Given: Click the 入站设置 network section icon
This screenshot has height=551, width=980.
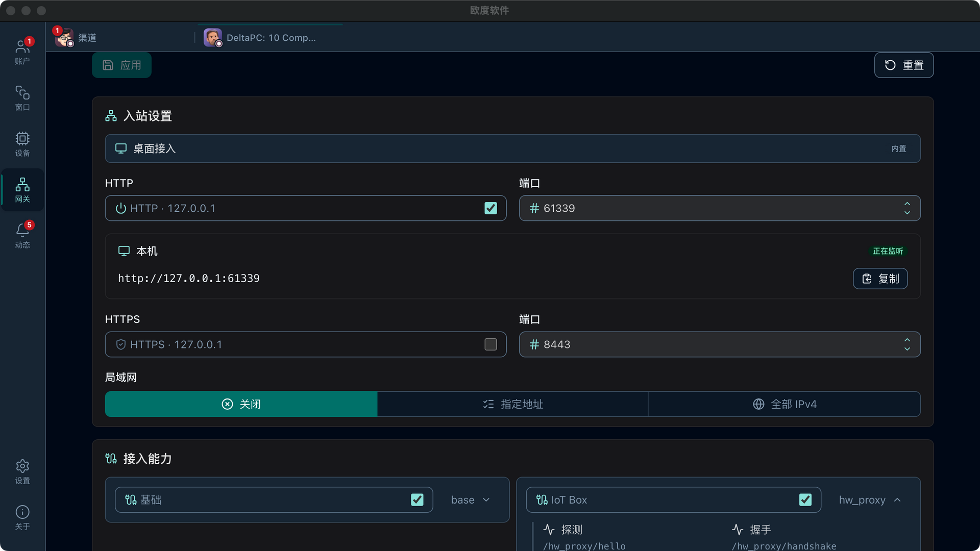Looking at the screenshot, I should point(111,116).
